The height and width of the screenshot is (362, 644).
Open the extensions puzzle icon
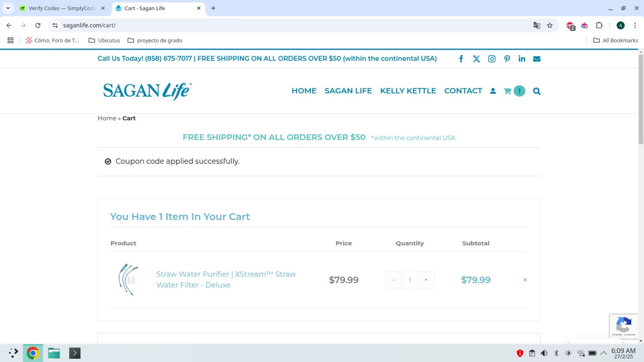coord(599,25)
